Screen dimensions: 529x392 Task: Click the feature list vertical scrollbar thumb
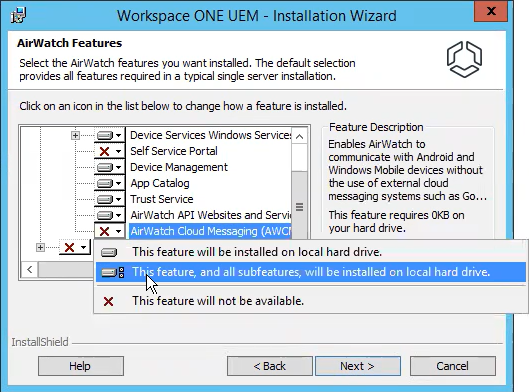tap(299, 206)
